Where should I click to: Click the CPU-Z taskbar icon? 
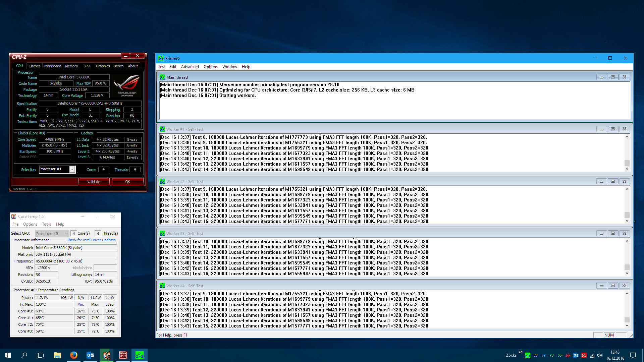(x=123, y=355)
